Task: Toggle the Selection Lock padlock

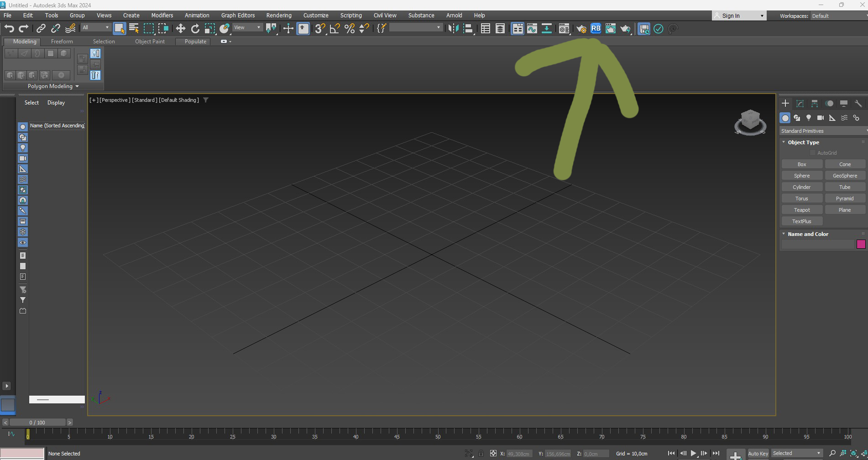Action: (481, 454)
